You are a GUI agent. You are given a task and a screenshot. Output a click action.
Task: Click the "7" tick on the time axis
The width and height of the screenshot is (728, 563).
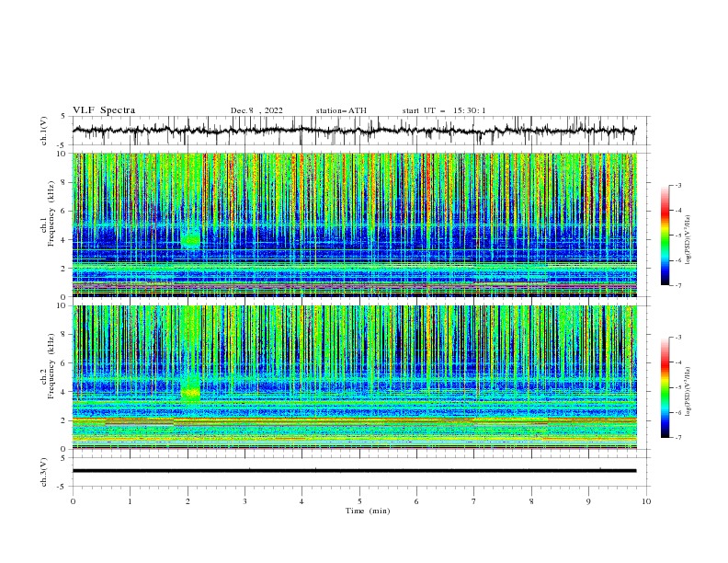pos(474,501)
